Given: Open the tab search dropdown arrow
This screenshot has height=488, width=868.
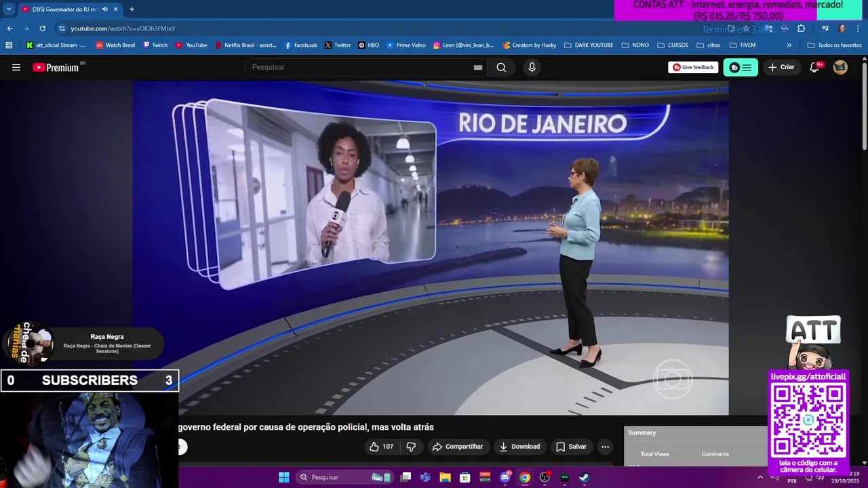Looking at the screenshot, I should (9, 9).
